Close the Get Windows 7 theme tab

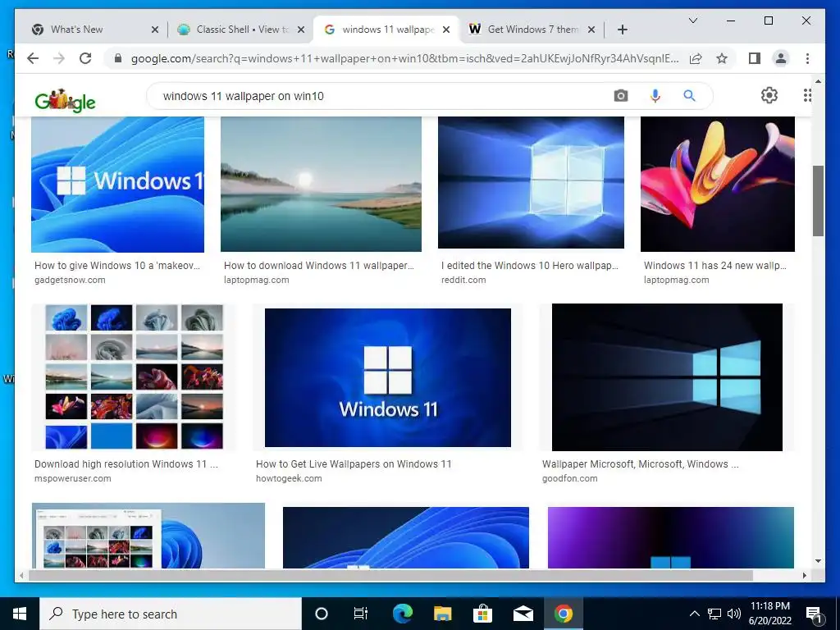[591, 30]
